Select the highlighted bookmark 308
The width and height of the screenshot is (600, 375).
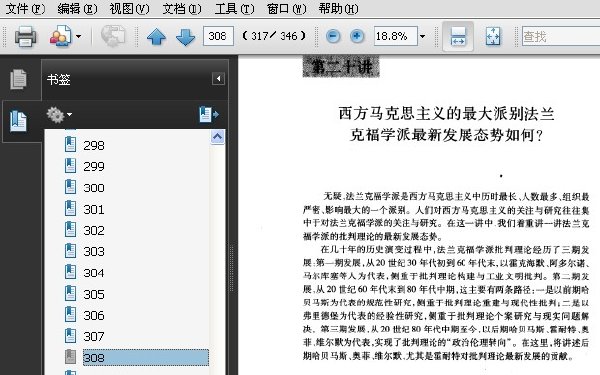(146, 357)
